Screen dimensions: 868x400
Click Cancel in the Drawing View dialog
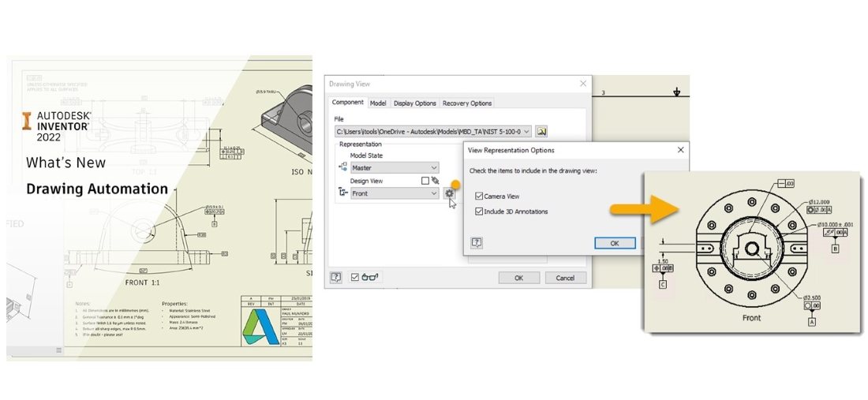(x=565, y=278)
